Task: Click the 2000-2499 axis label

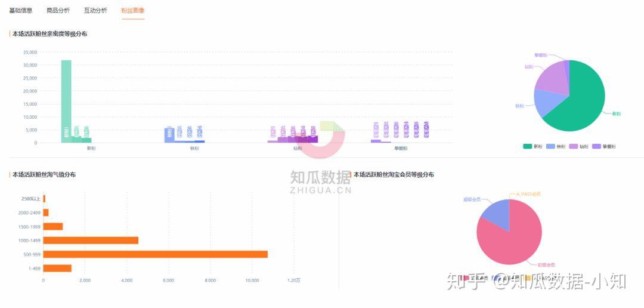Action: click(29, 212)
